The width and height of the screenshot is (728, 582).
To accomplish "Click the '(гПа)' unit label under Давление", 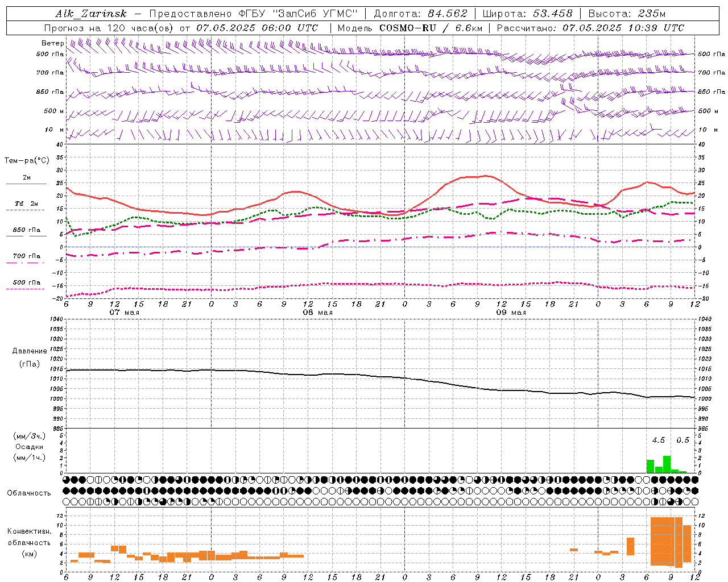I will (30, 364).
